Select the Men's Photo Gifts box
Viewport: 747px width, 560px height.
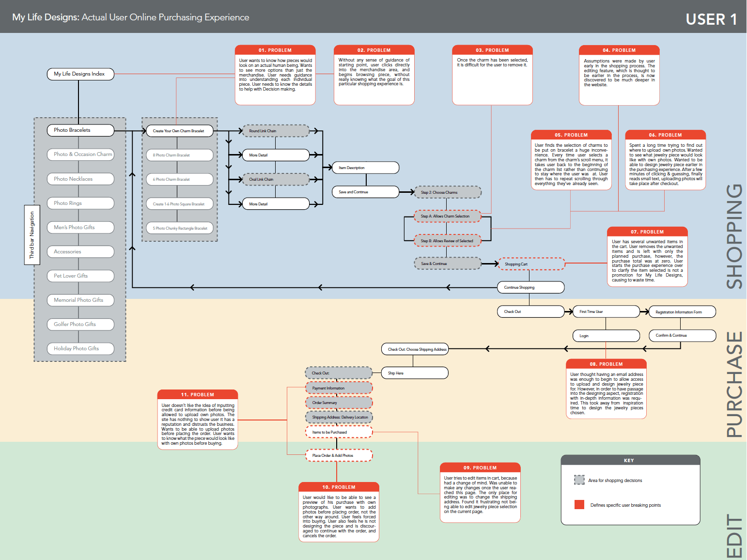80,227
